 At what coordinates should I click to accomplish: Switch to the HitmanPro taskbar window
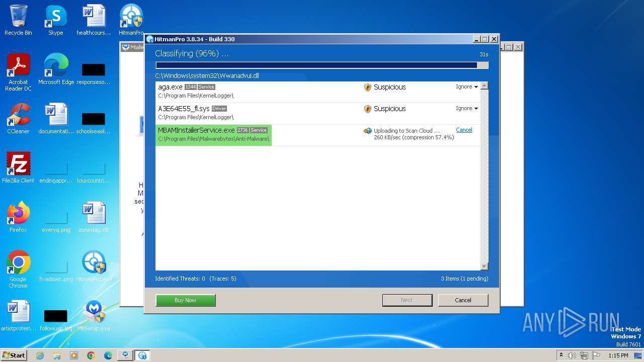142,355
